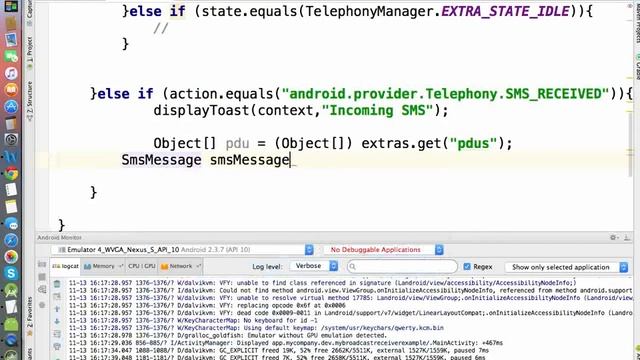Image resolution: width=640 pixels, height=360 pixels.
Task: Click EXTRA_STATE_IDLE constant in the code
Action: point(505,11)
